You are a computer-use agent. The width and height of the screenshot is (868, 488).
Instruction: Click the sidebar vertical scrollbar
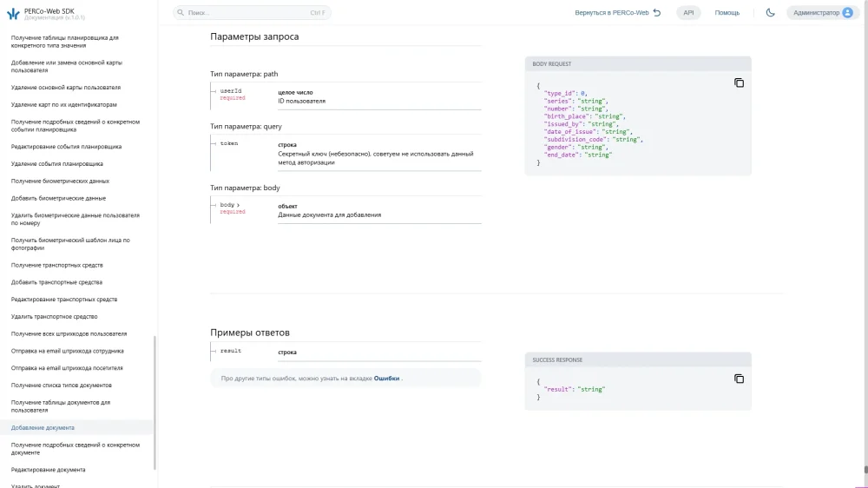pos(155,403)
